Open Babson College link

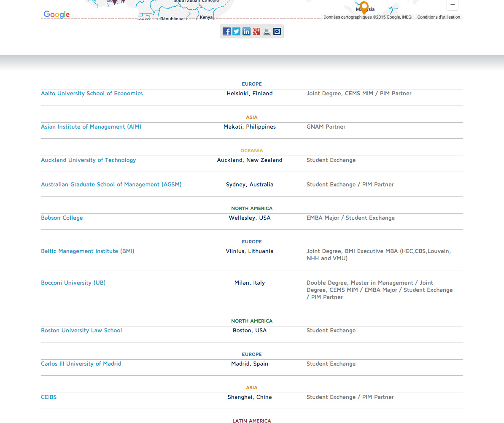(x=62, y=218)
